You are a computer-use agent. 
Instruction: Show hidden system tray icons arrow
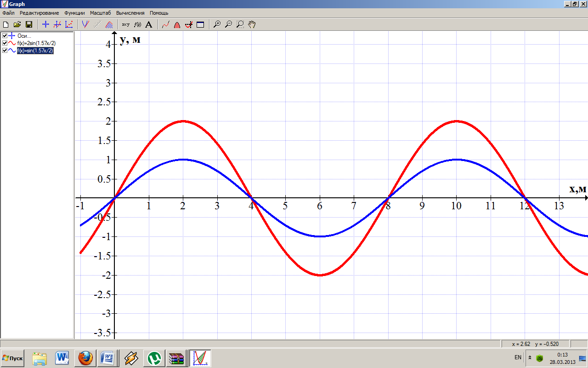530,357
